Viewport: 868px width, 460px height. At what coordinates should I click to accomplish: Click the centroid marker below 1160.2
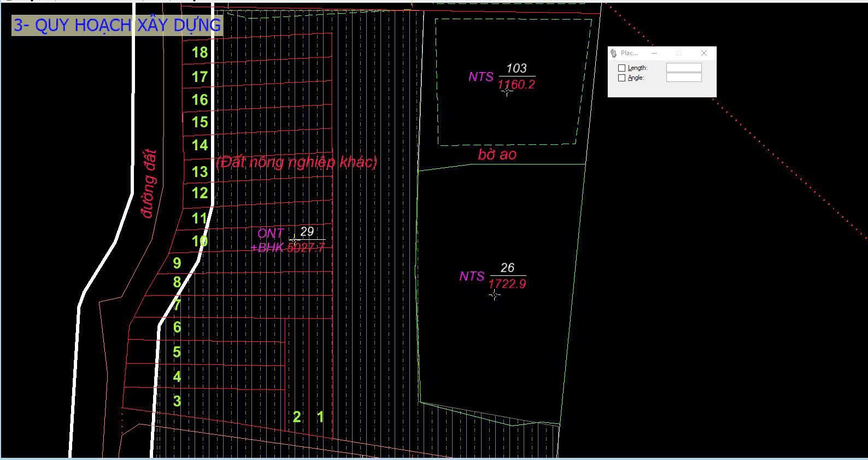pyautogui.click(x=507, y=91)
